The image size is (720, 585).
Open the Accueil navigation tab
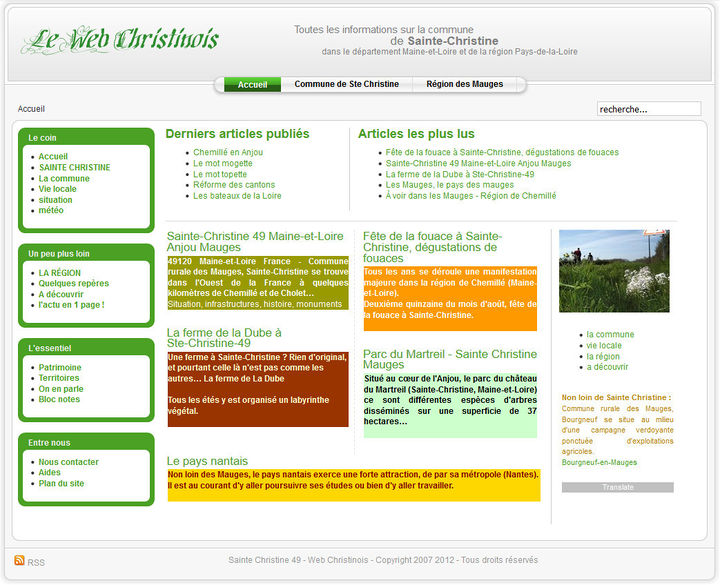point(252,84)
